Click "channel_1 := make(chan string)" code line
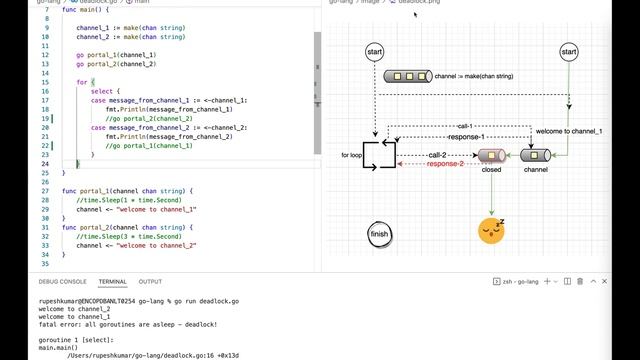The width and height of the screenshot is (640, 360). pos(131,28)
